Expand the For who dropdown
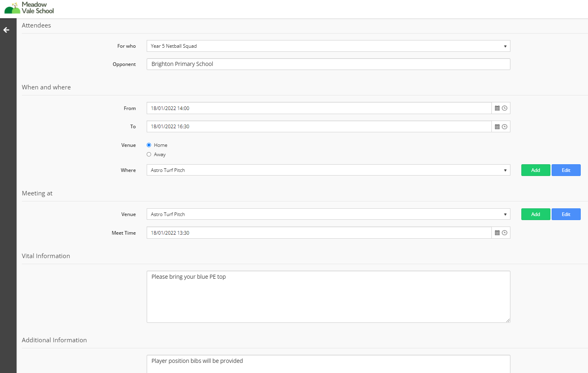The height and width of the screenshot is (373, 588). click(x=328, y=46)
